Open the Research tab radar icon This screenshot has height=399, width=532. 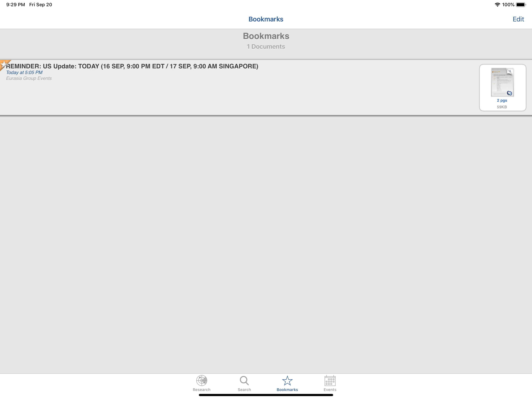[202, 380]
